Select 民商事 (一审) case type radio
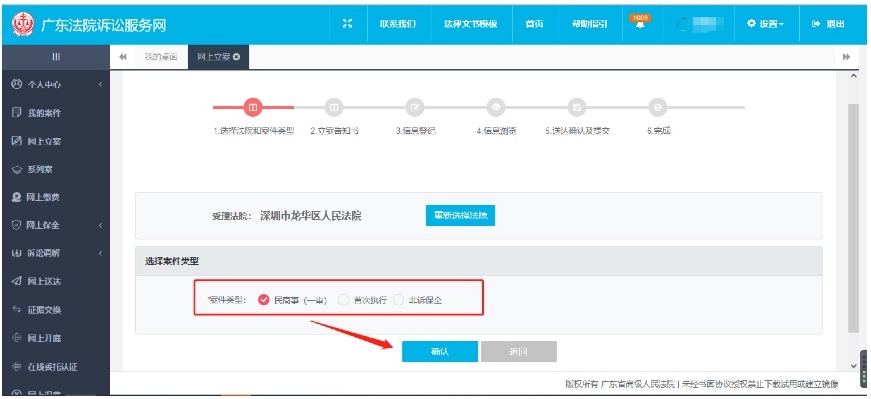The width and height of the screenshot is (871, 399). coord(264,300)
